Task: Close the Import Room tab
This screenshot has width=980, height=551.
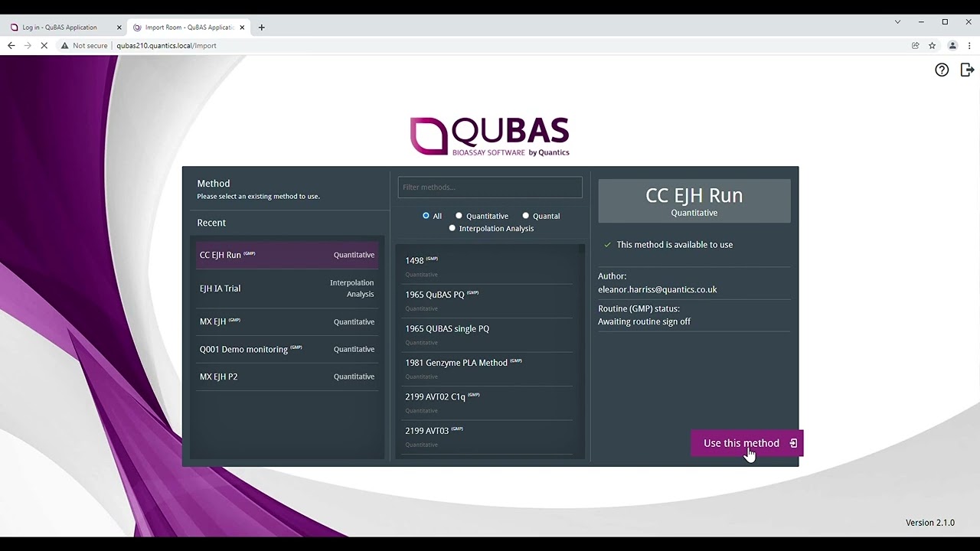Action: (x=242, y=27)
